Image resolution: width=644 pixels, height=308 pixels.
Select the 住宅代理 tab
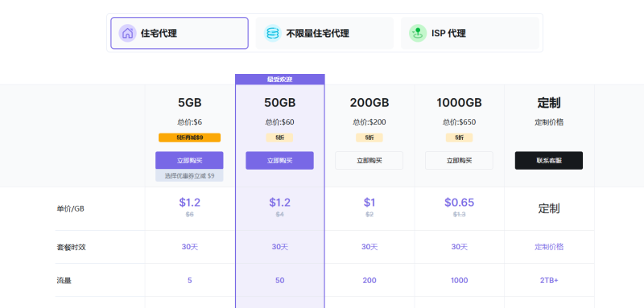coord(180,33)
